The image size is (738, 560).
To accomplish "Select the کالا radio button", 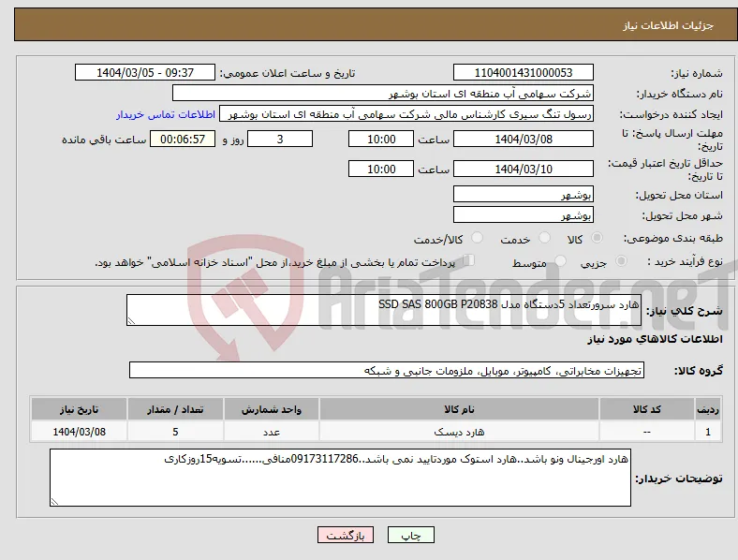I will click(597, 238).
